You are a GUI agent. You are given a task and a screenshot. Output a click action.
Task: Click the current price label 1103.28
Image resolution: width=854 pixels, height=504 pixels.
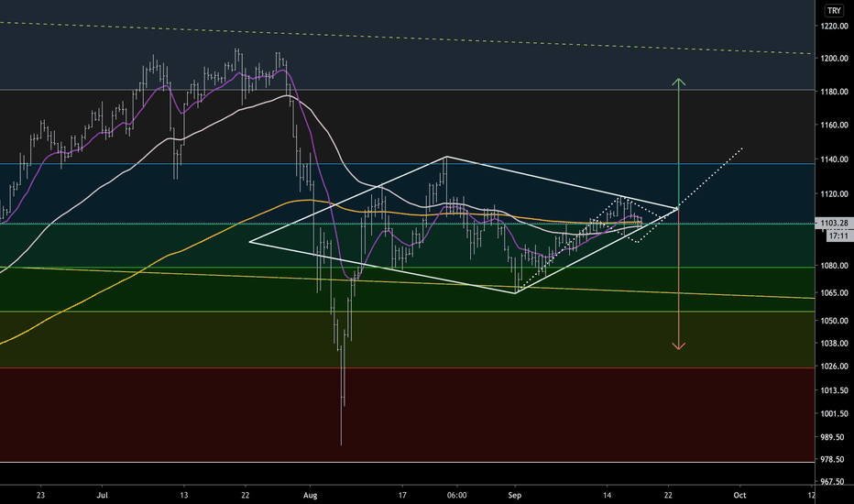coord(834,223)
